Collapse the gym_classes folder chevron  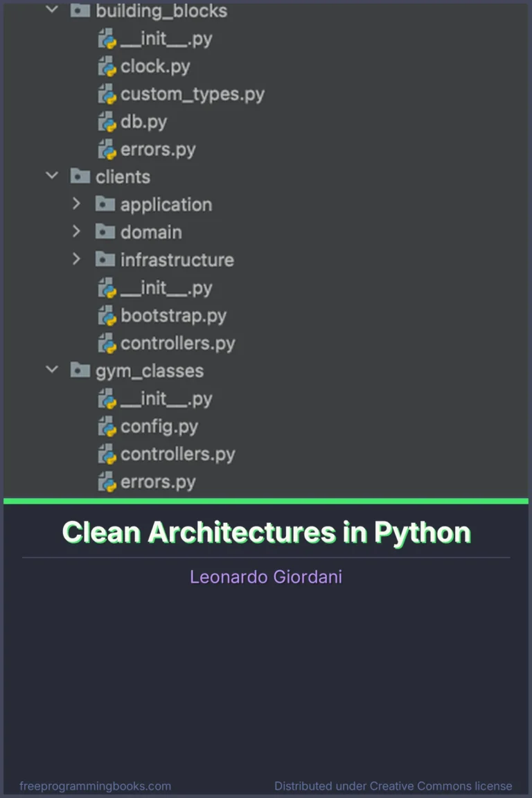[52, 369]
